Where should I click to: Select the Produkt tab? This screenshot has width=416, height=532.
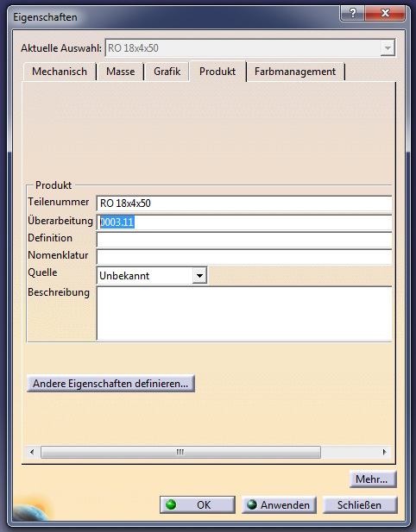pyautogui.click(x=217, y=72)
